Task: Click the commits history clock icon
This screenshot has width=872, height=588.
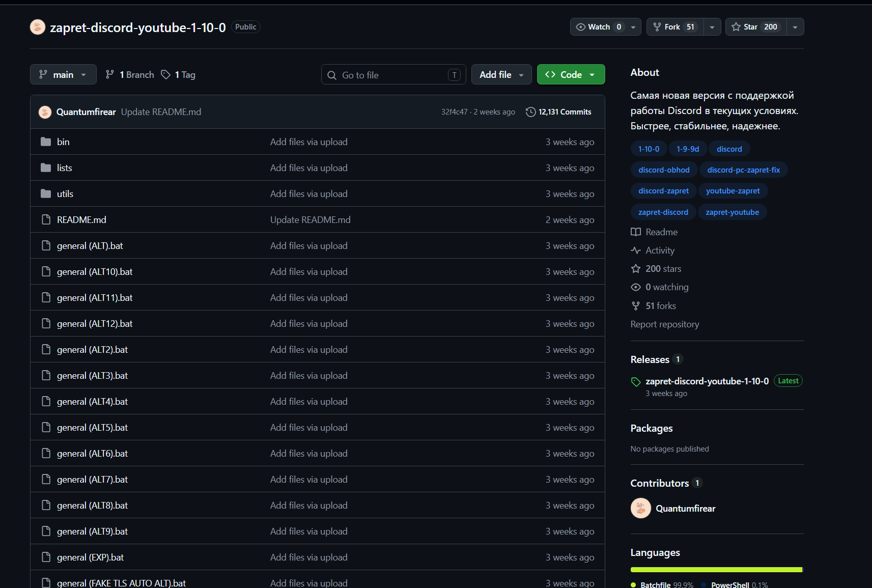Action: point(530,112)
